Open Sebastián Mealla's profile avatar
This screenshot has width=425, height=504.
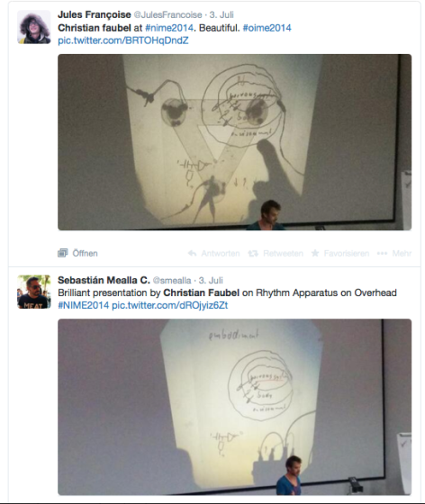tap(33, 292)
